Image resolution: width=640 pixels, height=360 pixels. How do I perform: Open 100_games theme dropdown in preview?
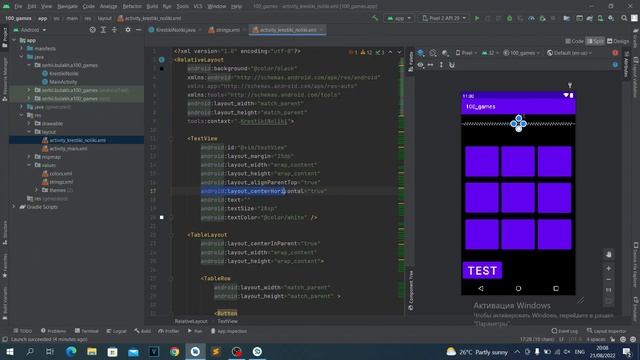point(521,53)
